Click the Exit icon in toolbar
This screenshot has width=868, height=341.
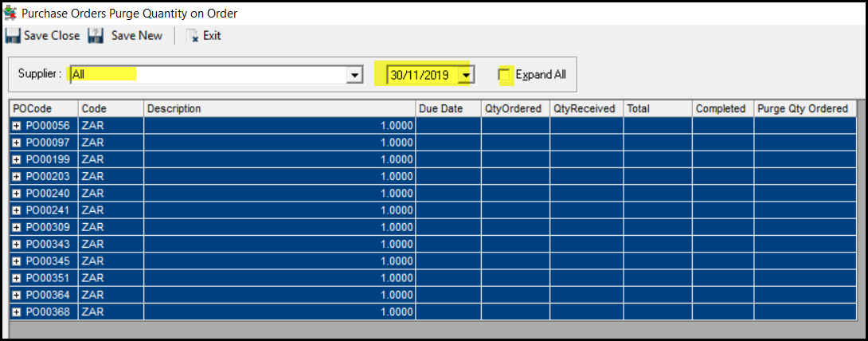pos(192,36)
